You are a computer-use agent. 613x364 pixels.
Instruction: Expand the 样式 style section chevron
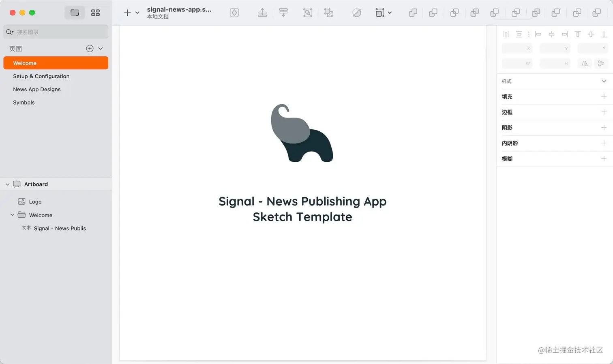pyautogui.click(x=604, y=81)
